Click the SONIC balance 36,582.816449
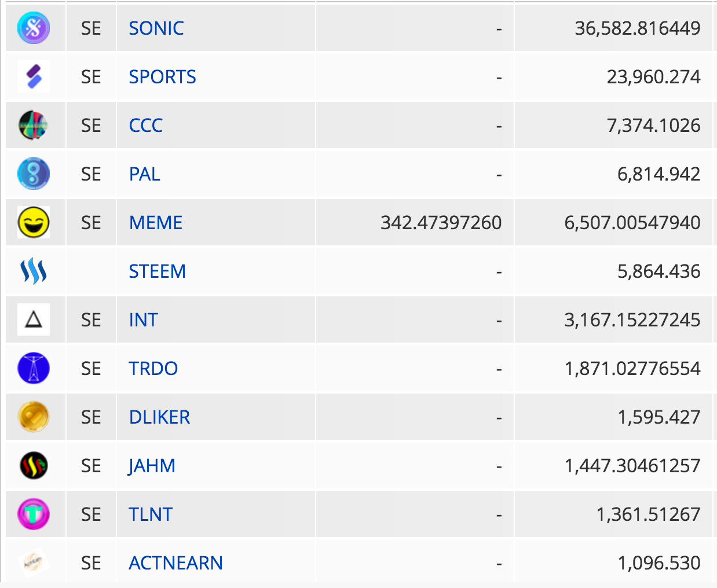The height and width of the screenshot is (588, 717). [638, 28]
